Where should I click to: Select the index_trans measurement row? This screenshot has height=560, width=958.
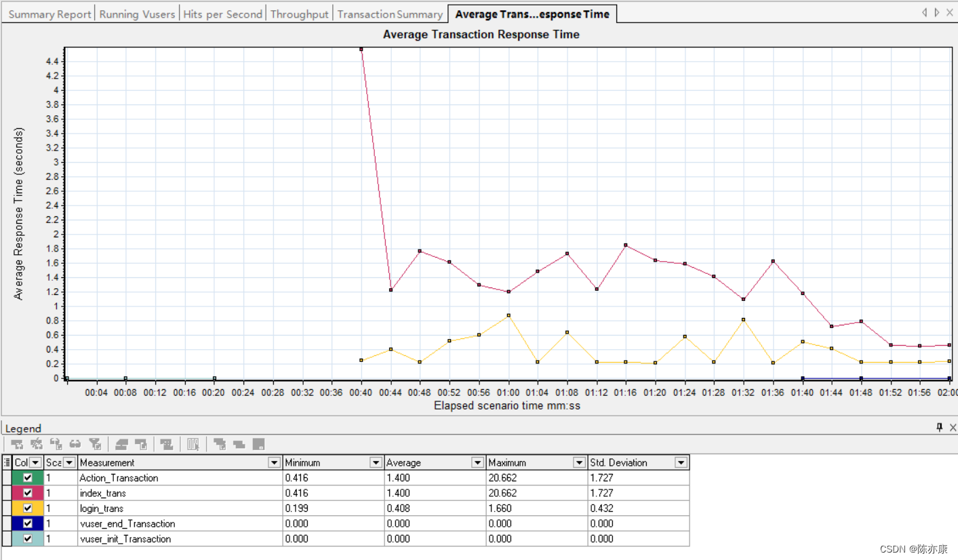click(x=346, y=493)
